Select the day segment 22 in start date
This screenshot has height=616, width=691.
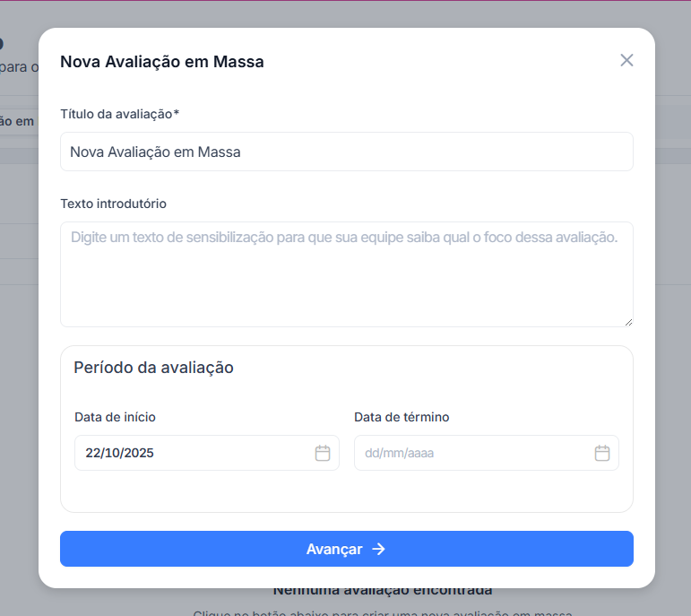pyautogui.click(x=91, y=453)
